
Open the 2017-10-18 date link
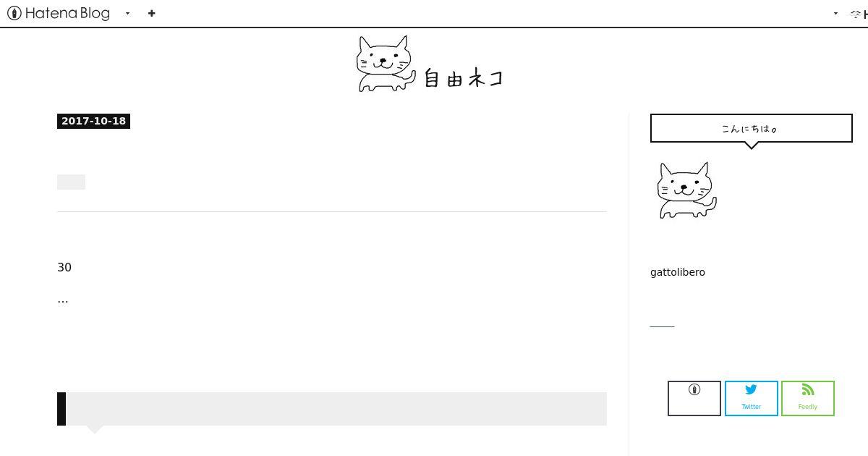click(93, 121)
